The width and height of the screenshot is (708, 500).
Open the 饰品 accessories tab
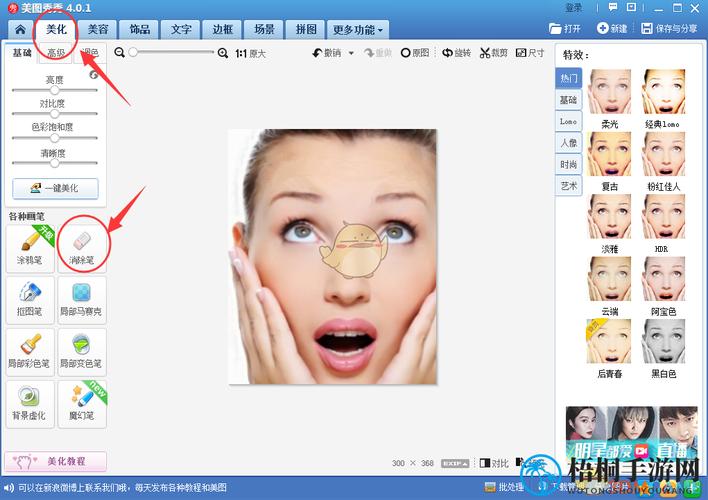140,30
